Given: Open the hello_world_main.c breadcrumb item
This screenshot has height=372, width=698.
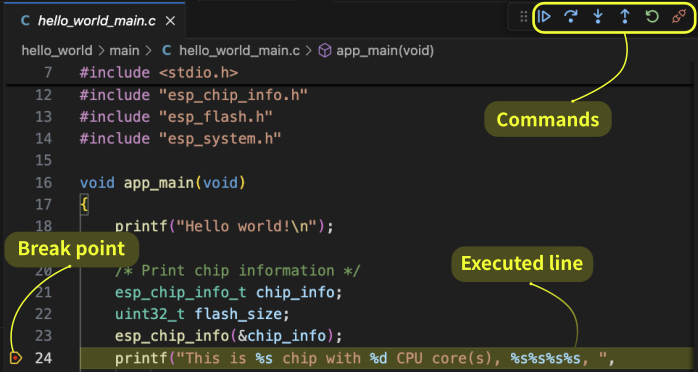Looking at the screenshot, I should pos(239,51).
